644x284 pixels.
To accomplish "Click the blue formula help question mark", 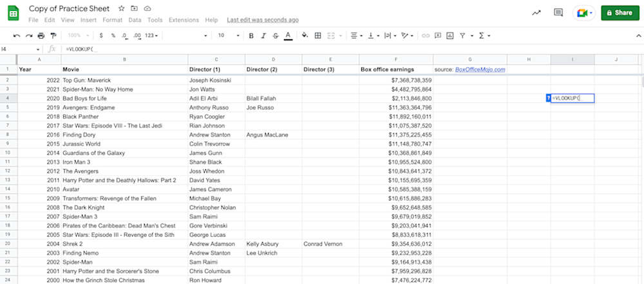I will [x=548, y=99].
